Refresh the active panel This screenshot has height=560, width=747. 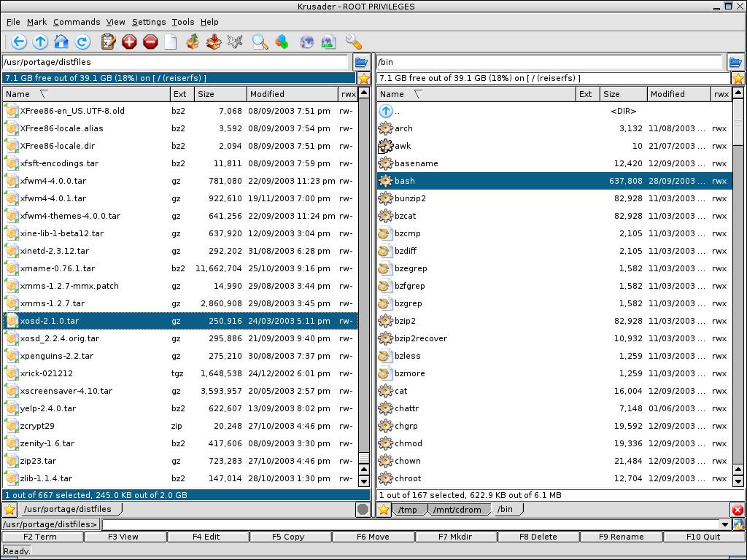click(82, 42)
